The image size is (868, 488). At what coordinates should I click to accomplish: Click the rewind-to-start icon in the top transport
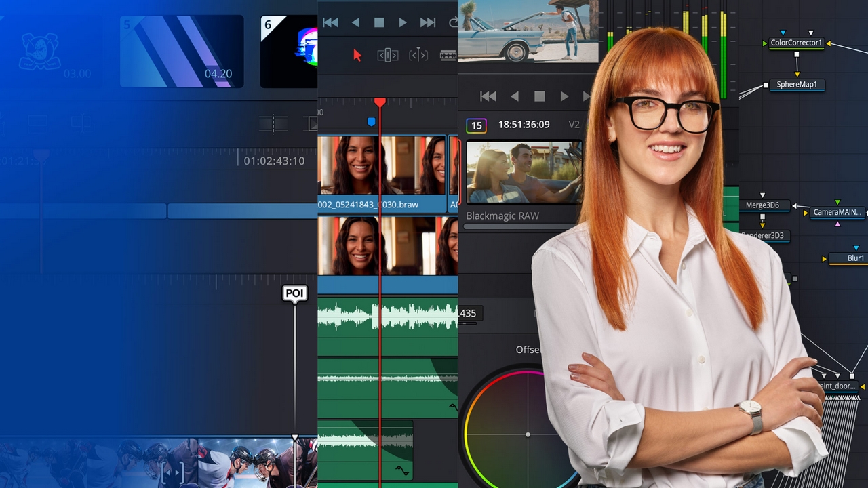coord(330,22)
